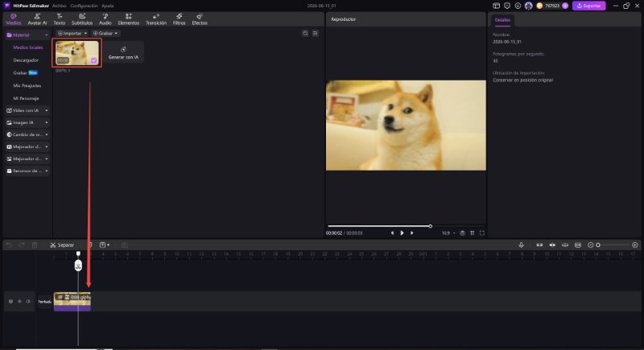The width and height of the screenshot is (644, 350).
Task: Click the timeline zoom-in plus icon
Action: pyautogui.click(x=635, y=245)
